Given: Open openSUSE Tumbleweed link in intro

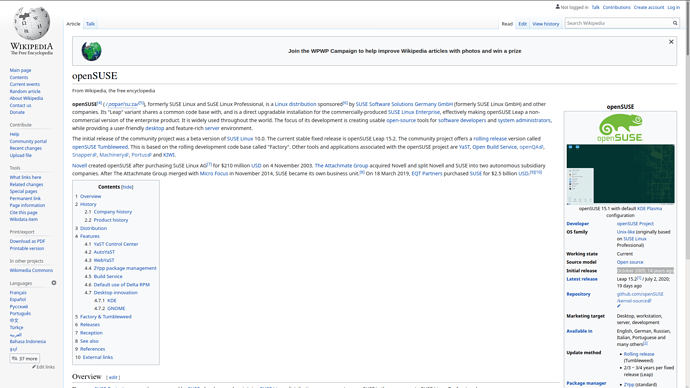Looking at the screenshot, I should [x=100, y=147].
